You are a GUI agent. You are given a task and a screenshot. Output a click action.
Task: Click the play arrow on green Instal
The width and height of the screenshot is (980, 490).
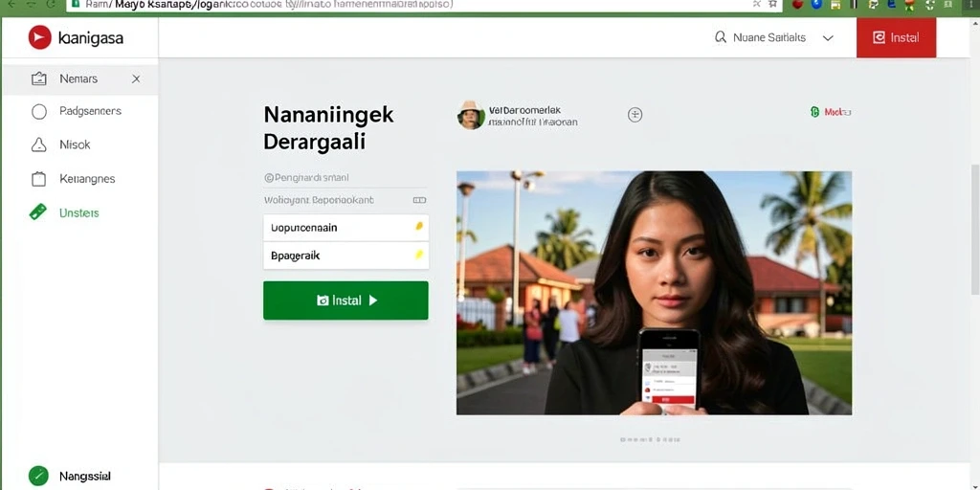373,301
